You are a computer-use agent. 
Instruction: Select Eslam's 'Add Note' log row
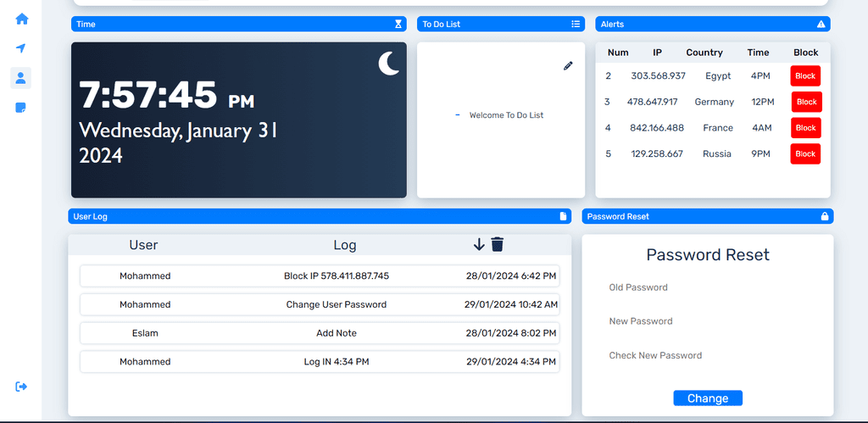(320, 333)
